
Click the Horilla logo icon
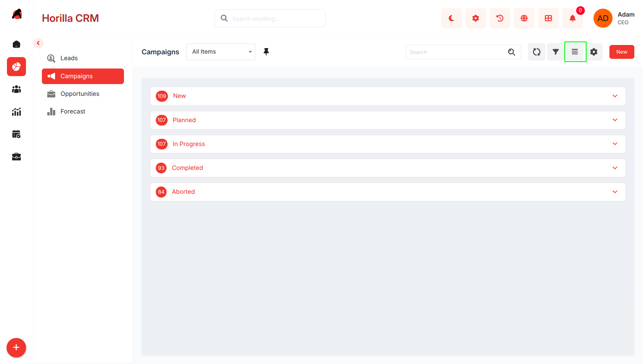(x=17, y=14)
